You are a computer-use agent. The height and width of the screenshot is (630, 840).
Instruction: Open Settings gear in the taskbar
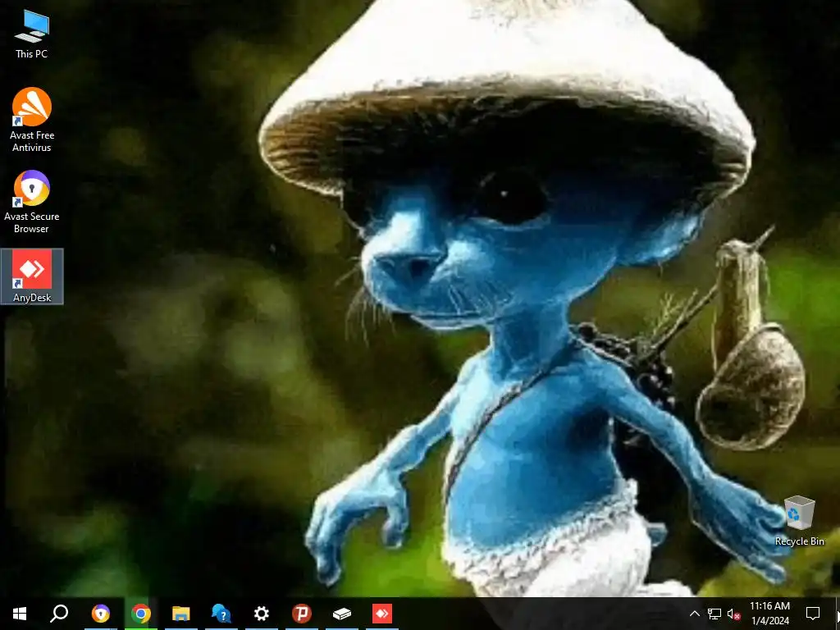tap(262, 614)
